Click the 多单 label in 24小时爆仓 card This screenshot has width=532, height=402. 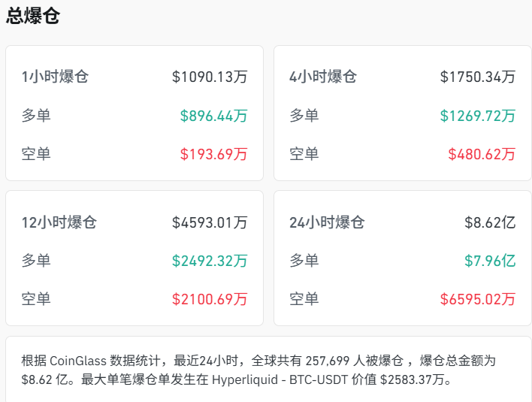pos(304,261)
